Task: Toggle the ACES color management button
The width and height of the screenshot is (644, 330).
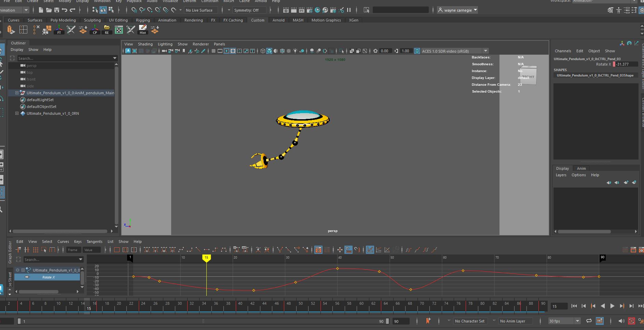Action: pos(417,51)
